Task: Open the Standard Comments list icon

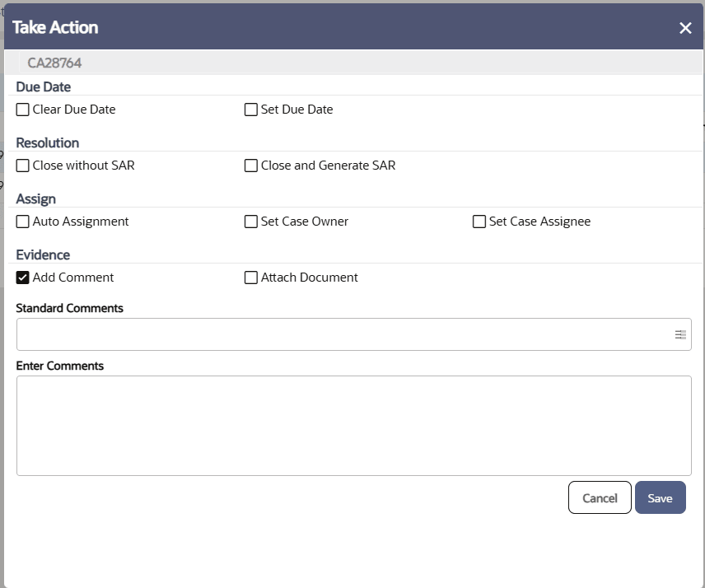Action: point(680,334)
